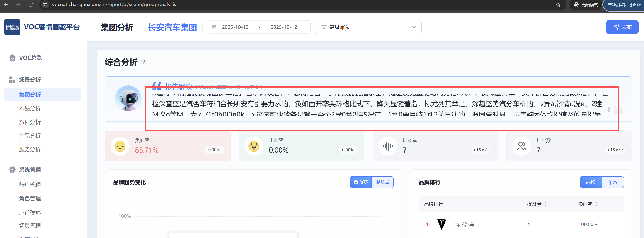Open site info icon in address bar
Image resolution: width=644 pixels, height=238 pixels.
click(45, 5)
